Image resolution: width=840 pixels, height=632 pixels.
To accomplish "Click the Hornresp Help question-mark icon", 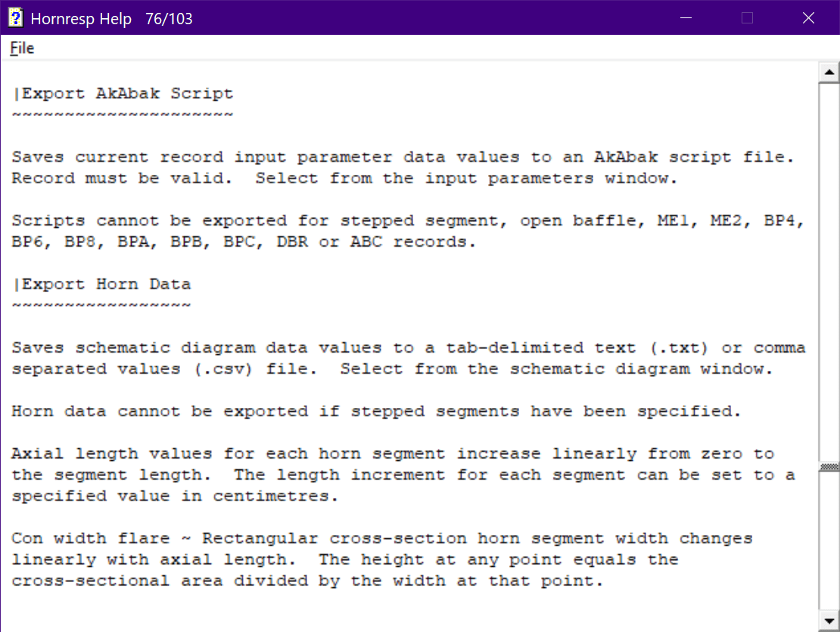I will coord(16,18).
